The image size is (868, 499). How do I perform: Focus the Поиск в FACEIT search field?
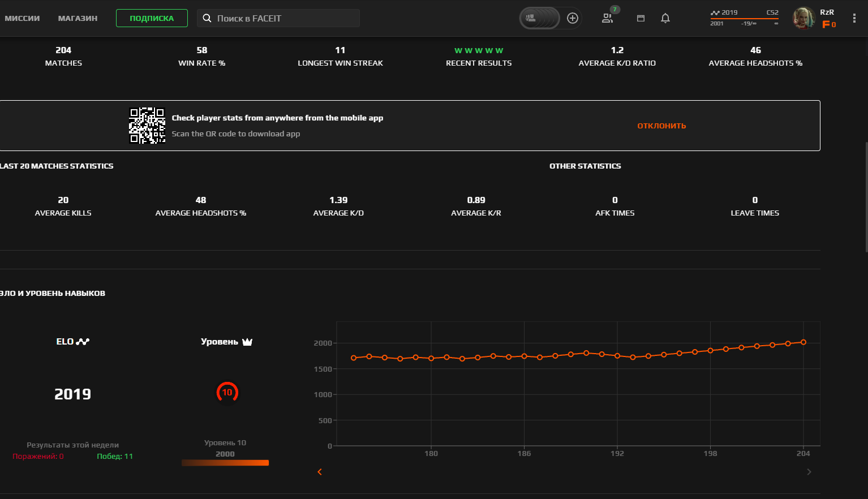point(278,18)
